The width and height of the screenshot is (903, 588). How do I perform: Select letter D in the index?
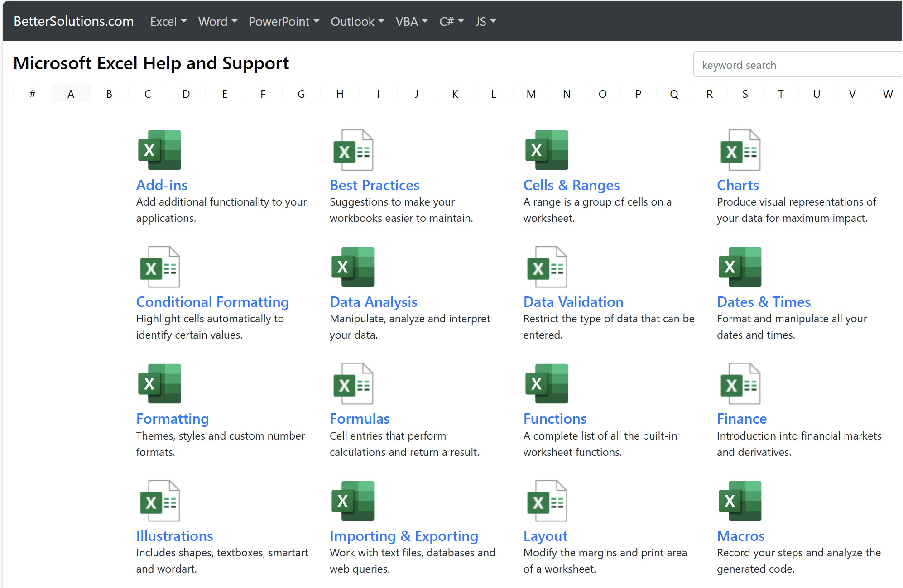(186, 94)
